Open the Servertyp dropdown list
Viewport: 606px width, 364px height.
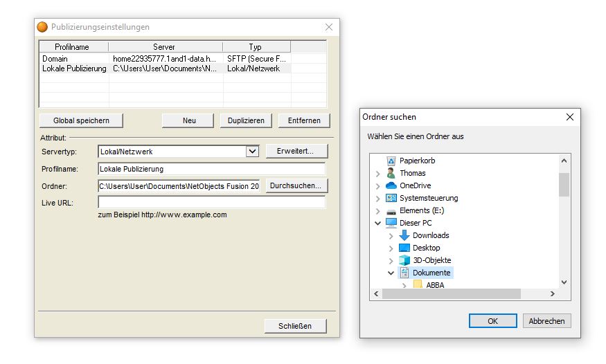tap(251, 151)
